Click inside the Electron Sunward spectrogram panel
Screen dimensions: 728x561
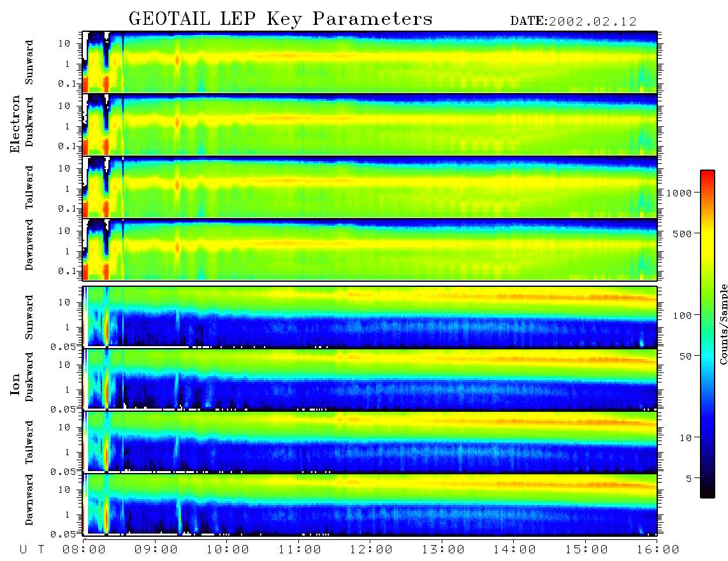tap(370, 62)
